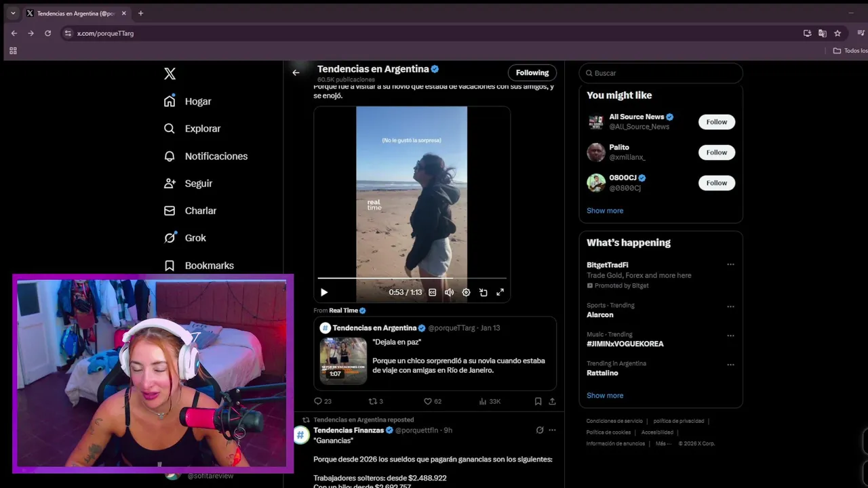Open the quoted "Dejala en paz" video thumbnail

[x=343, y=361]
